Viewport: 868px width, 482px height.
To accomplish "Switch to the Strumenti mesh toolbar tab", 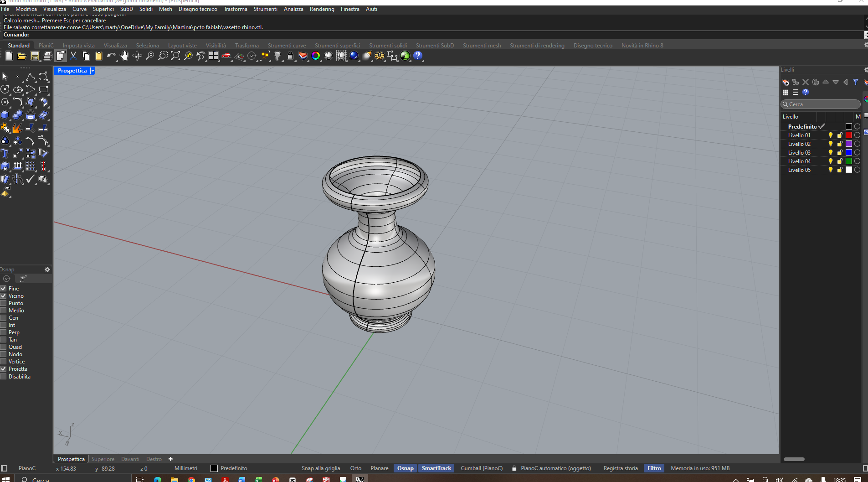I will coord(482,46).
